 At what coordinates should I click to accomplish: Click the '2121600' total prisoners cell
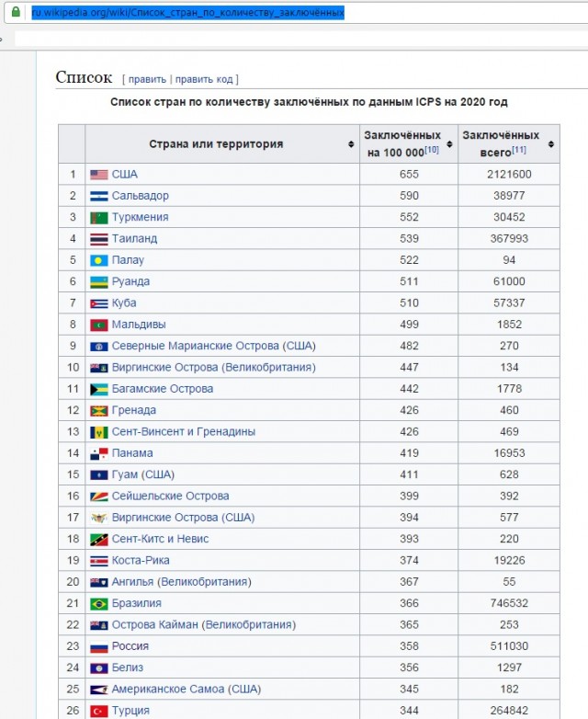tap(509, 175)
